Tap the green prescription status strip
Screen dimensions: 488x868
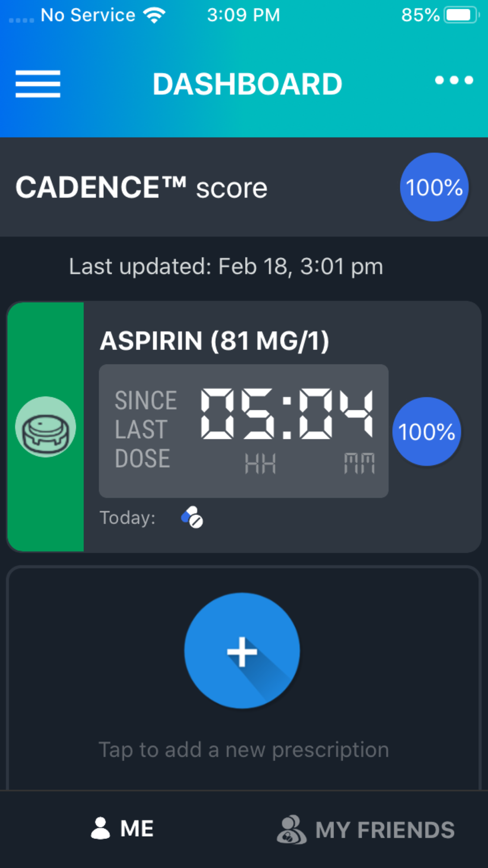45,427
